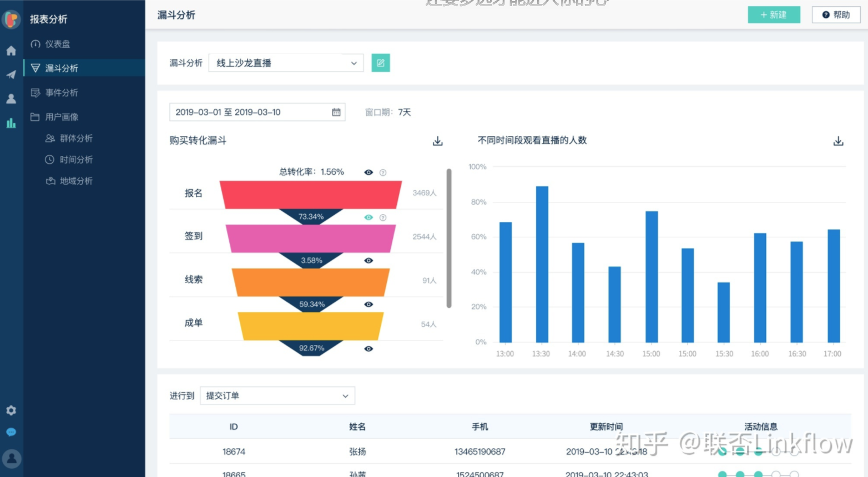Open the 提交订单 step dropdown
Viewport: 868px width, 477px height.
click(x=277, y=396)
